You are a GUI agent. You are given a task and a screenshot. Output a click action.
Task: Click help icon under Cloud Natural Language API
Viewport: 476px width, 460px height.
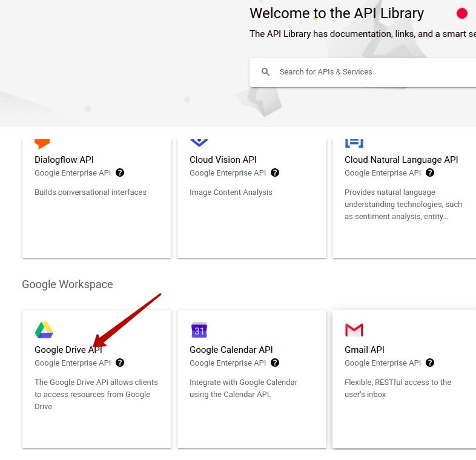[x=430, y=172]
